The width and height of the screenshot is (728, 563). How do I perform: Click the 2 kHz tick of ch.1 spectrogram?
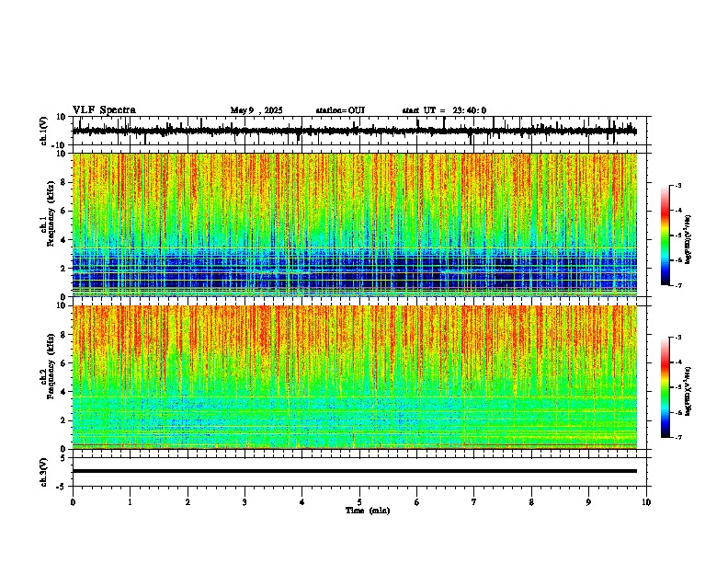tap(63, 268)
